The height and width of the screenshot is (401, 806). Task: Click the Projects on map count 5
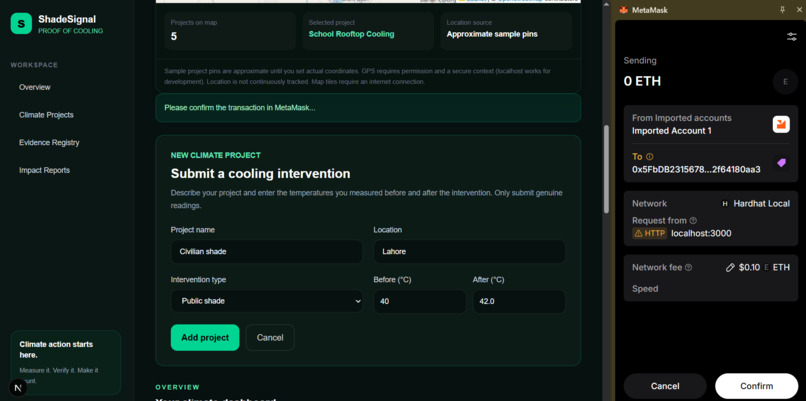[174, 37]
